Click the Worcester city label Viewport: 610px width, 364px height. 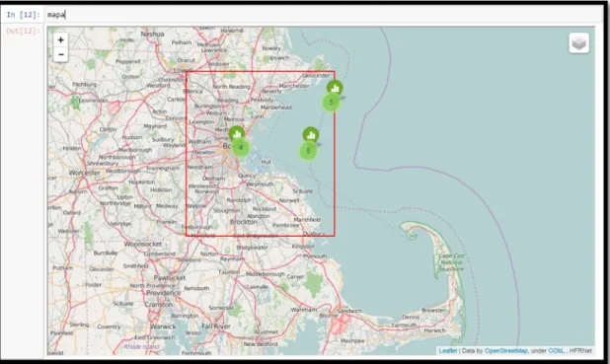[85, 173]
